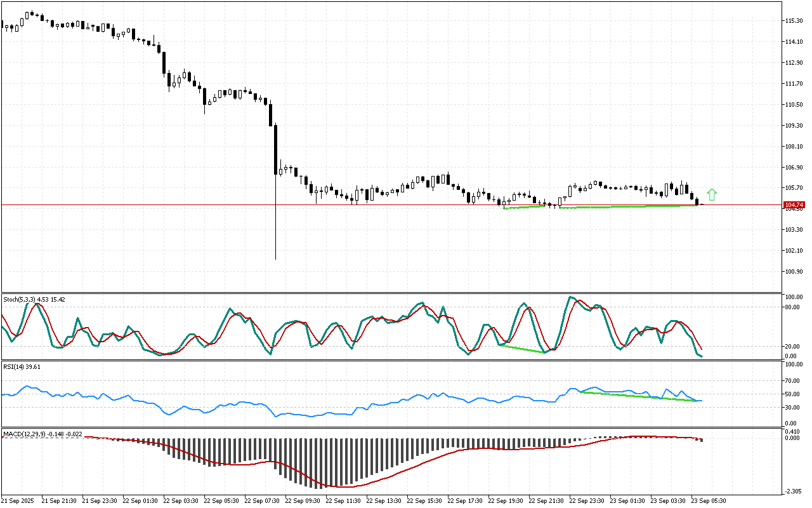Click the green up arrow signal

pos(712,195)
